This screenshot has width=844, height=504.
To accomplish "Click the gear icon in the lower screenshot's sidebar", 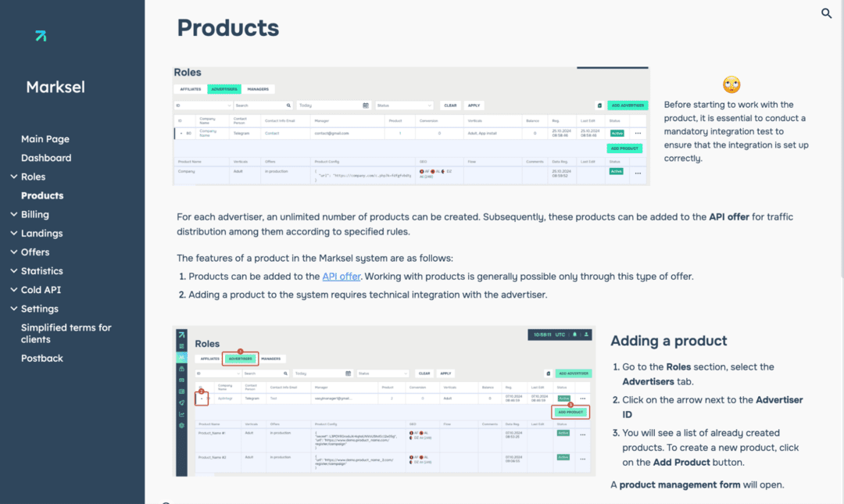I will 181,425.
